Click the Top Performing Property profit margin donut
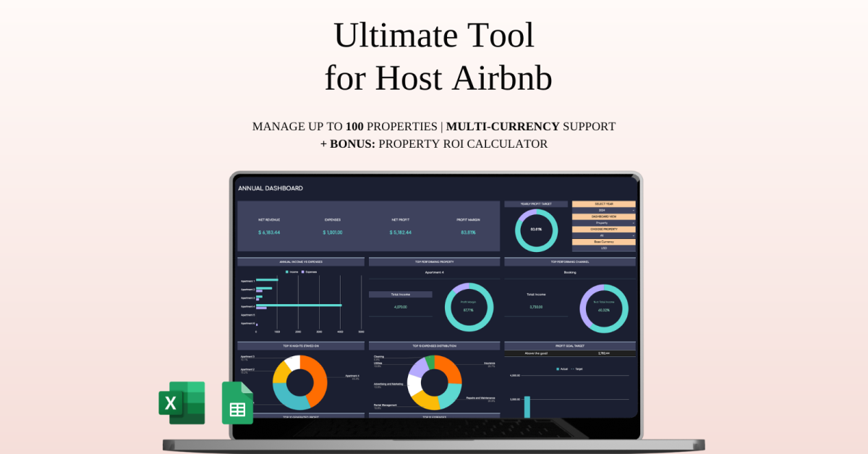The width and height of the screenshot is (868, 454). tap(469, 308)
